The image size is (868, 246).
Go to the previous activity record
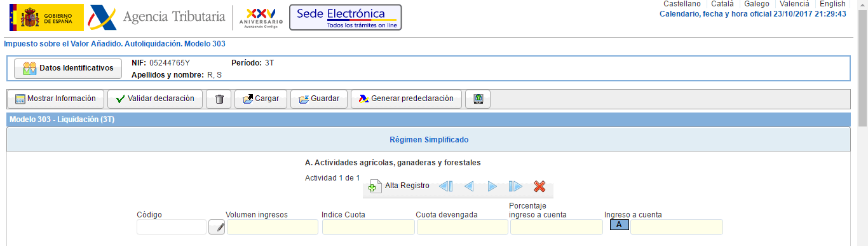469,186
